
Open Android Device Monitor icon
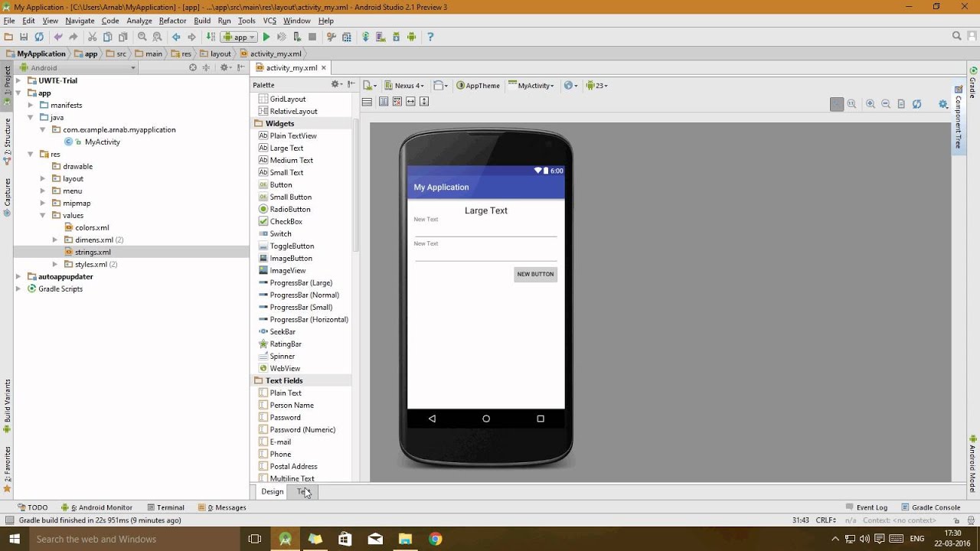[412, 37]
